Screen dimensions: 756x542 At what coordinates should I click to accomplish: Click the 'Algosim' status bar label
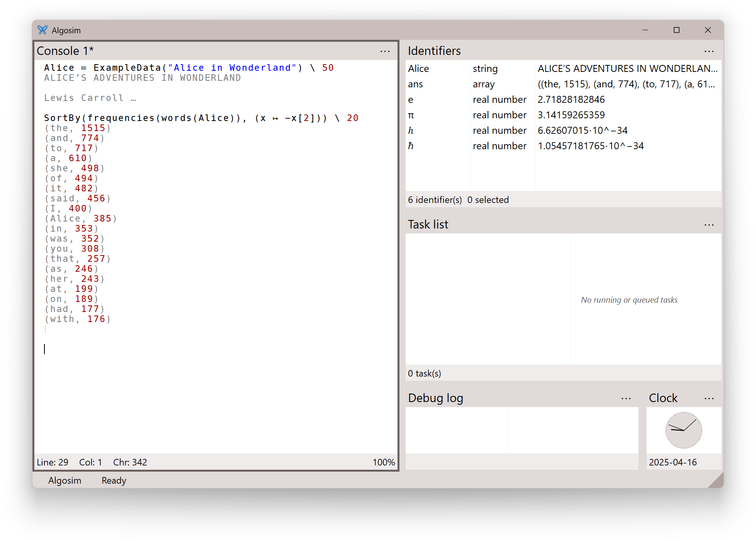coord(65,481)
